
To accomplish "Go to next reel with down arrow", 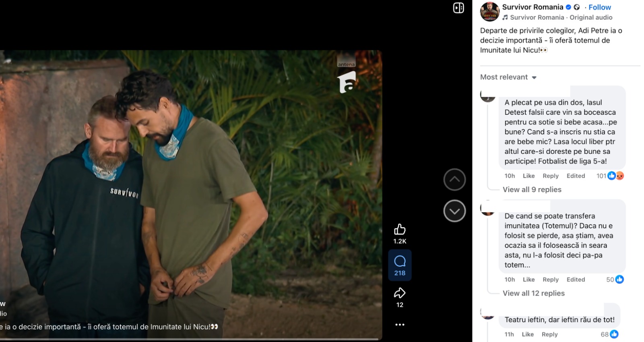I will coord(454,211).
